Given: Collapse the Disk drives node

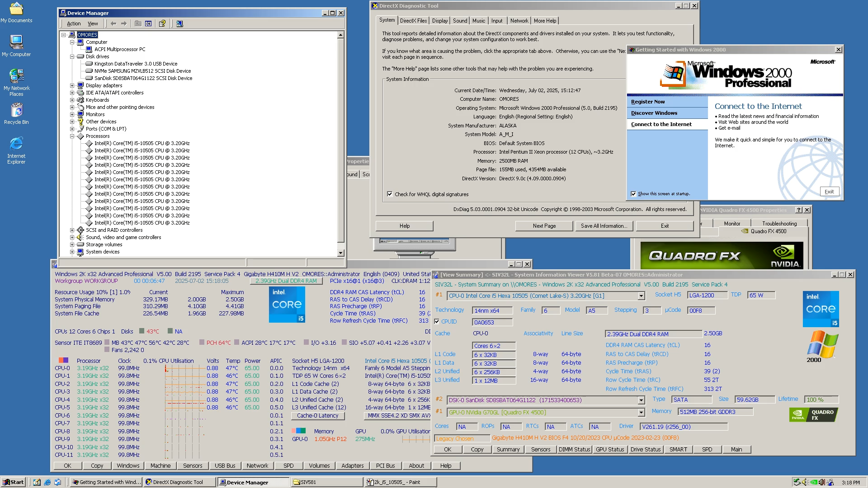Looking at the screenshot, I should tap(72, 56).
